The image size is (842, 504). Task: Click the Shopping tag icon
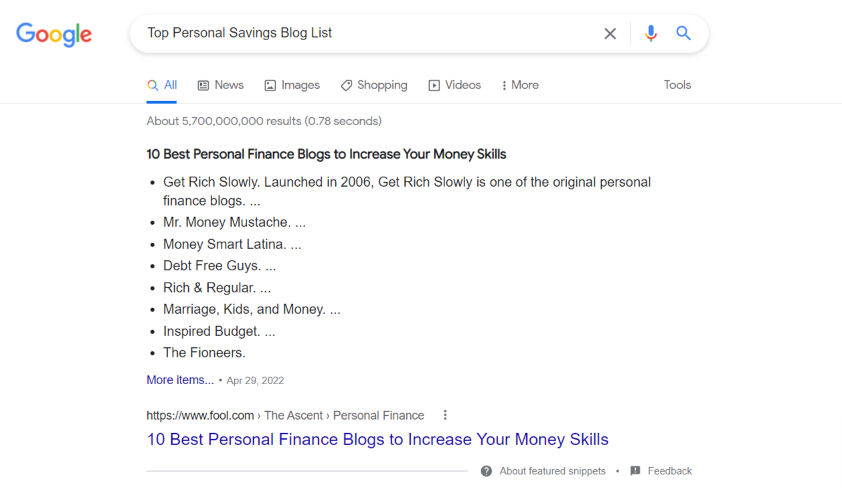pos(346,86)
